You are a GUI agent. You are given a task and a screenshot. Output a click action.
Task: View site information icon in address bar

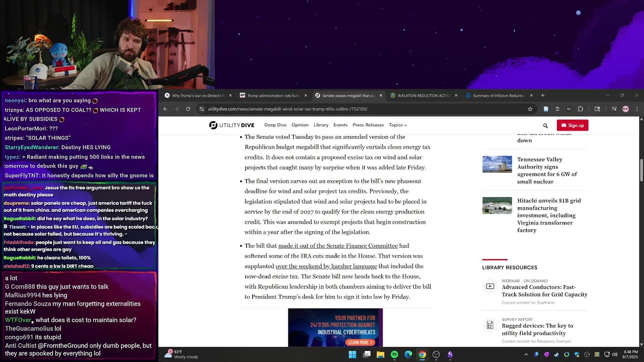(x=201, y=109)
